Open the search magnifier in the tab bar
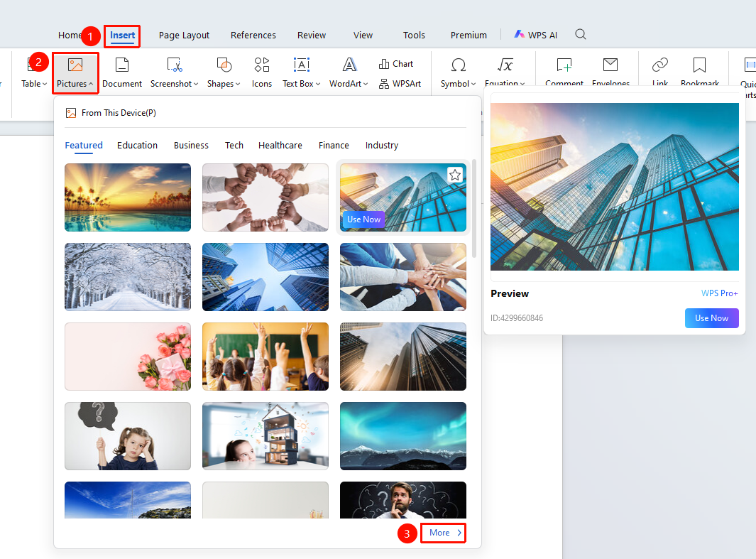756x559 pixels. pyautogui.click(x=581, y=34)
